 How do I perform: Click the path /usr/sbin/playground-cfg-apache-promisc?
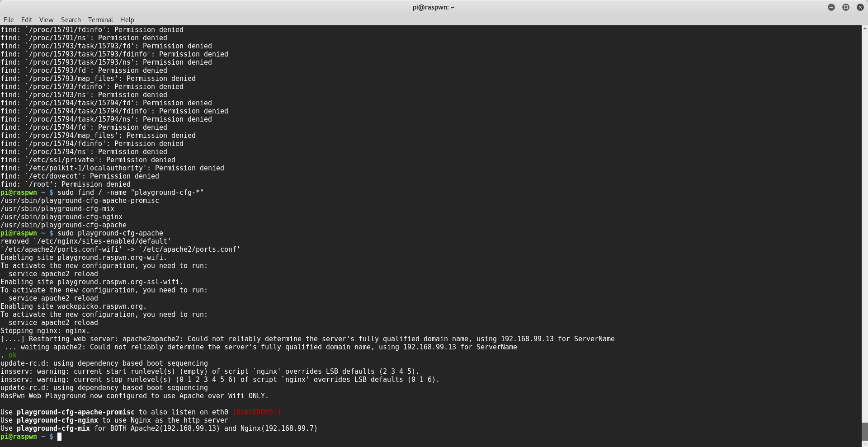(80, 201)
